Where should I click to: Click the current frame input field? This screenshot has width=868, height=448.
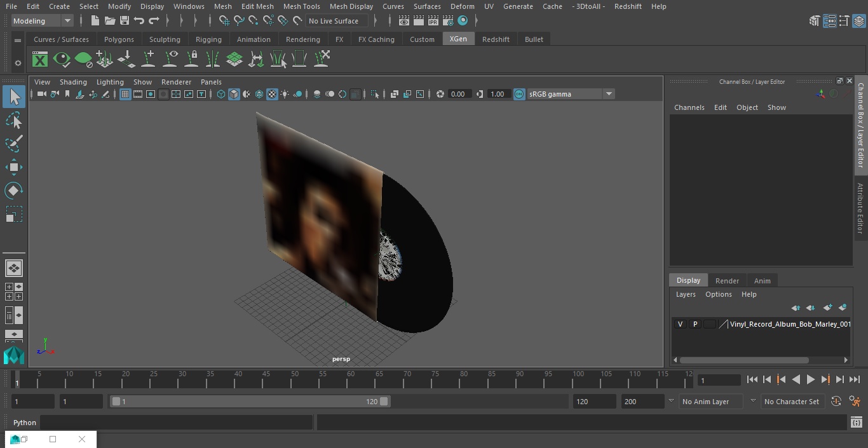pyautogui.click(x=719, y=380)
